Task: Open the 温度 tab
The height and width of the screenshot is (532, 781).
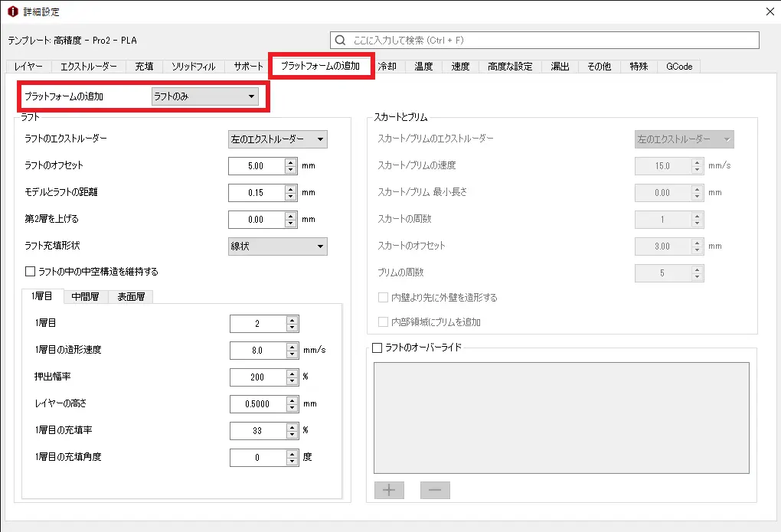Action: [x=423, y=67]
